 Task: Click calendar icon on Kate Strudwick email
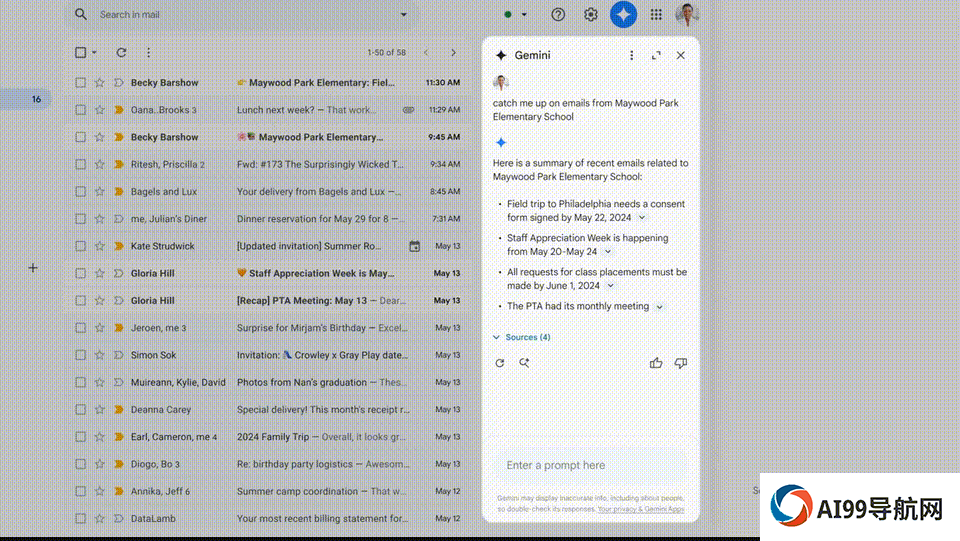pos(414,246)
